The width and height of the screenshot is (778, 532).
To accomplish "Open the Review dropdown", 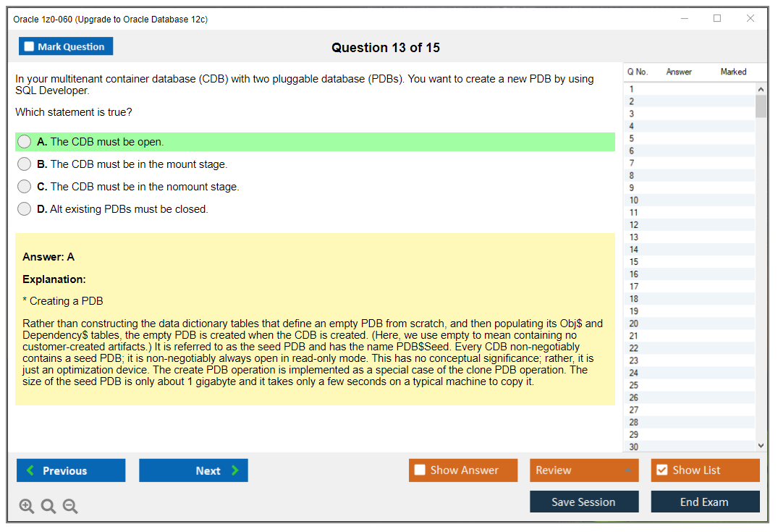I will tap(584, 470).
